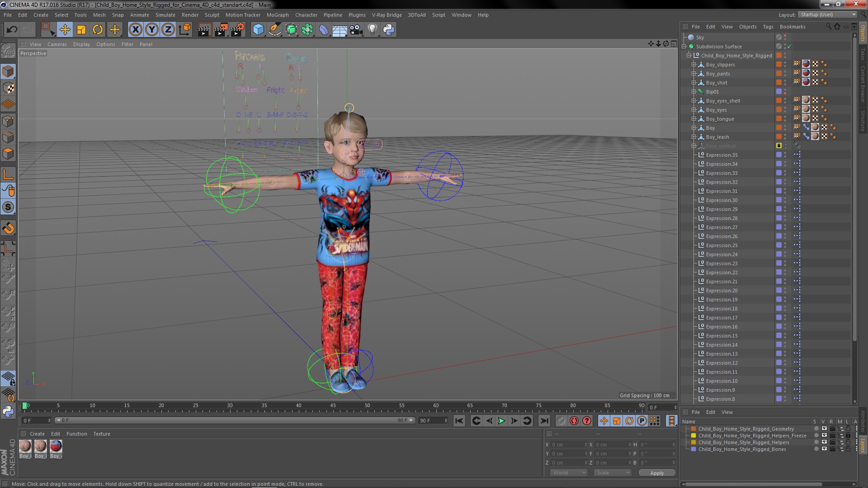The width and height of the screenshot is (868, 488).
Task: Open the viewport Cameras menu
Action: [57, 44]
